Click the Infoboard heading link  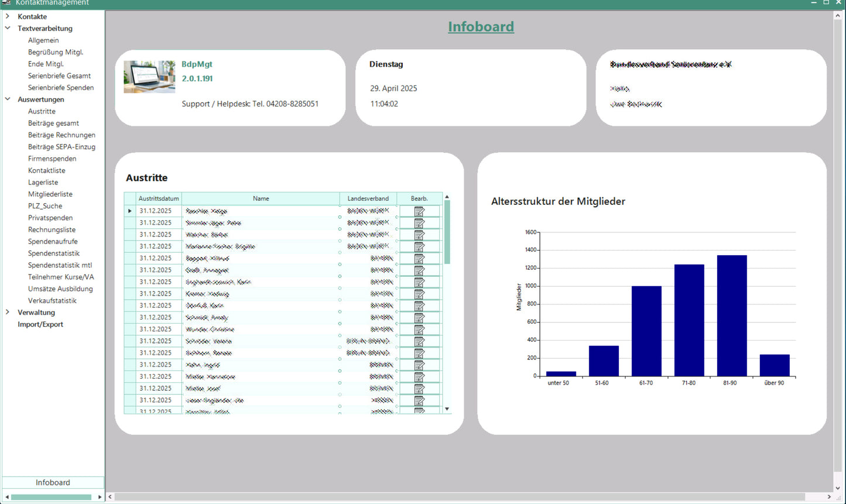click(x=481, y=27)
